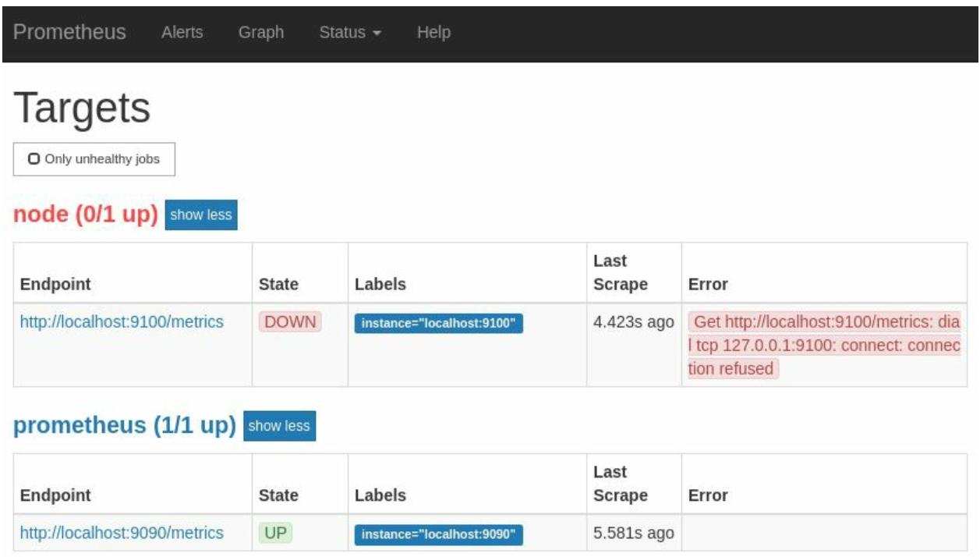Open the Prometheus brand home link

click(x=70, y=32)
